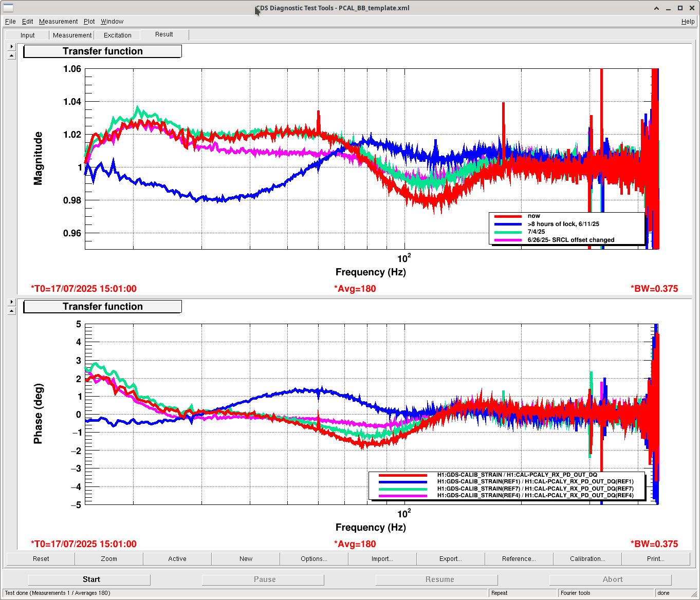Viewport: 700px width, 600px height.
Task: Go to the Input tab
Action: [x=28, y=35]
